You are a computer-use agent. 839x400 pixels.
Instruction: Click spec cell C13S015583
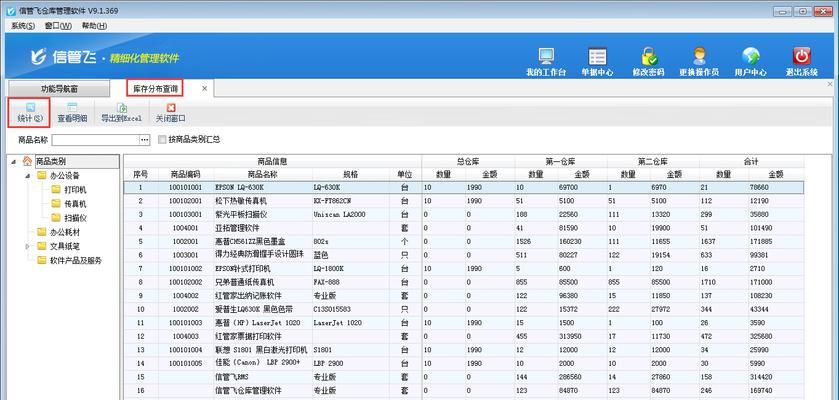point(350,309)
